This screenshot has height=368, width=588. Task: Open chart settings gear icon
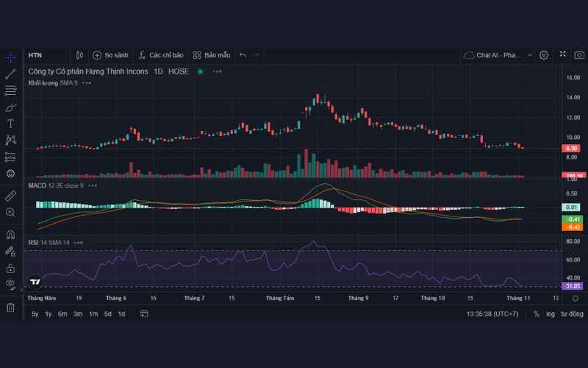(x=544, y=55)
